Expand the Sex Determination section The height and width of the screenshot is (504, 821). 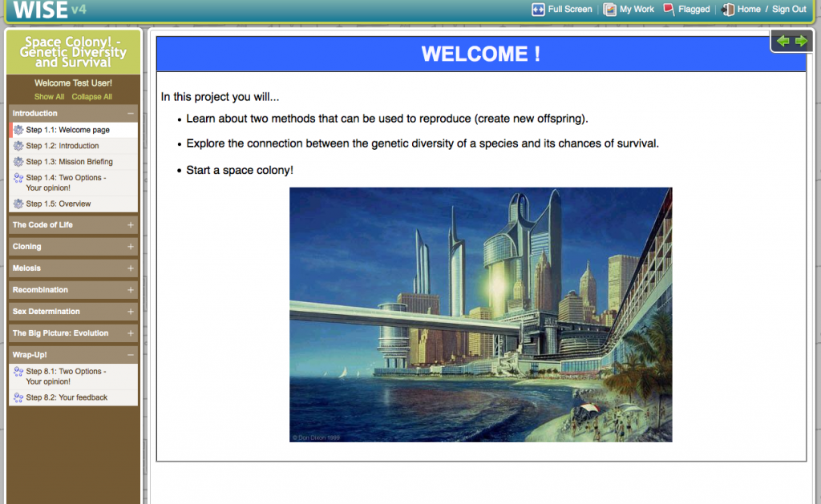131,312
